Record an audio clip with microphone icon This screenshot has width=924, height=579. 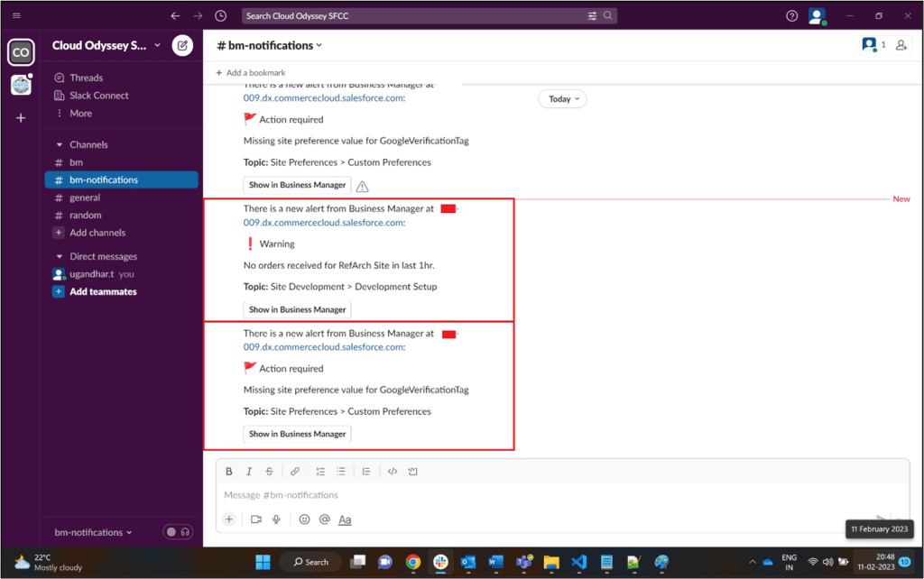[276, 519]
